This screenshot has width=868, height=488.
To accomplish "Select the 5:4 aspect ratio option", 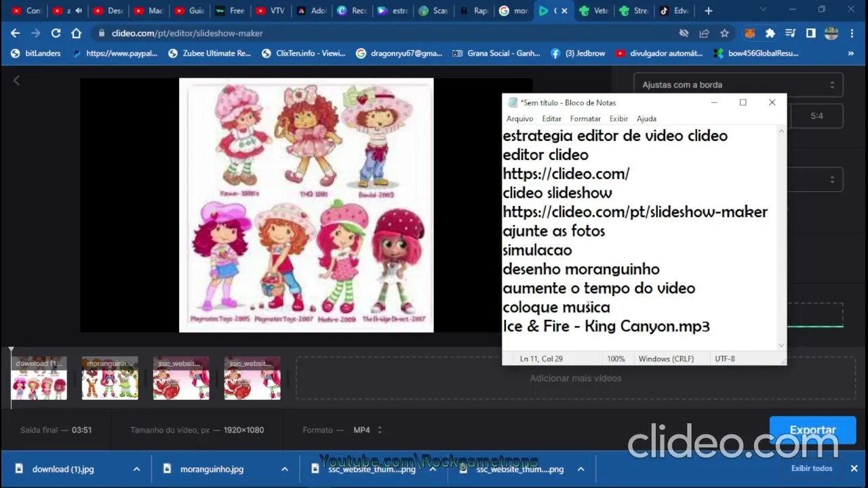I will (x=816, y=116).
